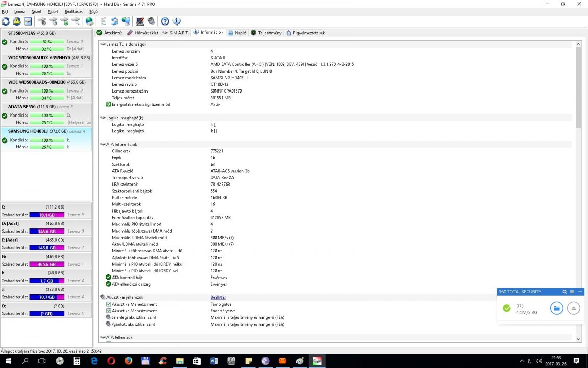Open folder icon in 360 Total Security popup

point(556,308)
